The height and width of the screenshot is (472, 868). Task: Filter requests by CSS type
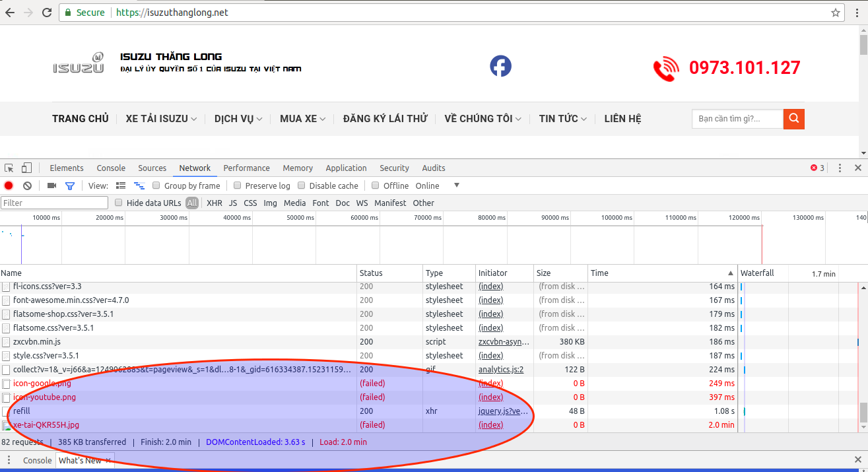tap(250, 203)
